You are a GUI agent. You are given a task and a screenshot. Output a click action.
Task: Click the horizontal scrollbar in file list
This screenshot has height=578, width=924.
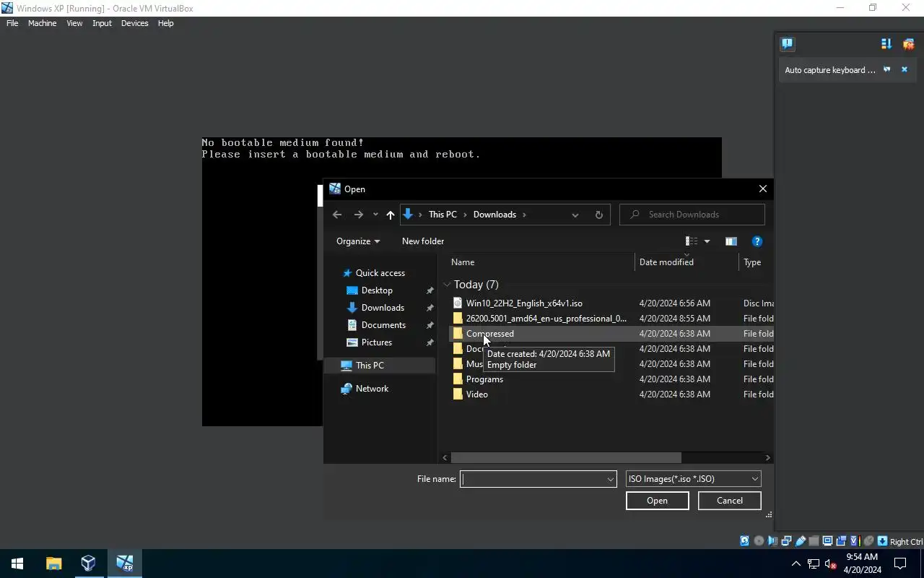(566, 457)
